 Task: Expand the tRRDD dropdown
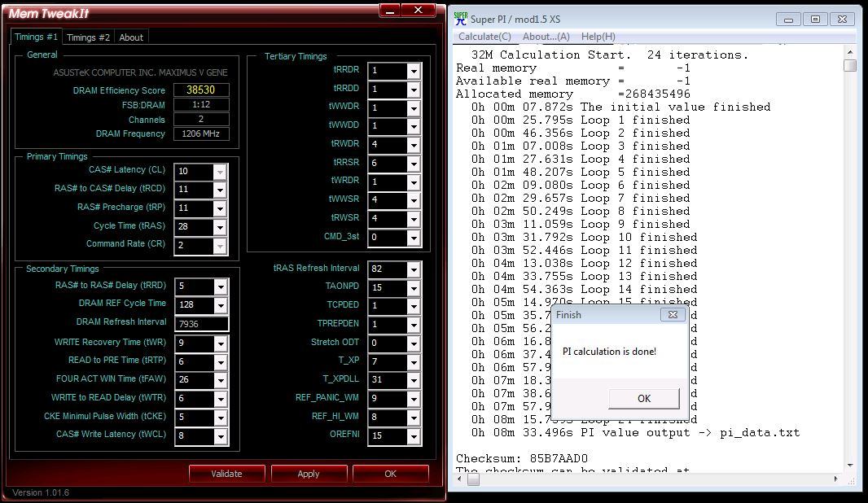tap(414, 90)
